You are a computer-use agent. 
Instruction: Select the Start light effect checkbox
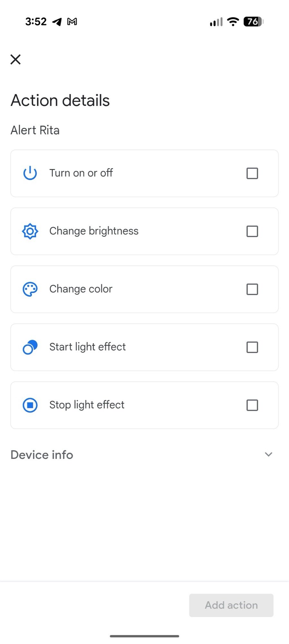coord(252,347)
